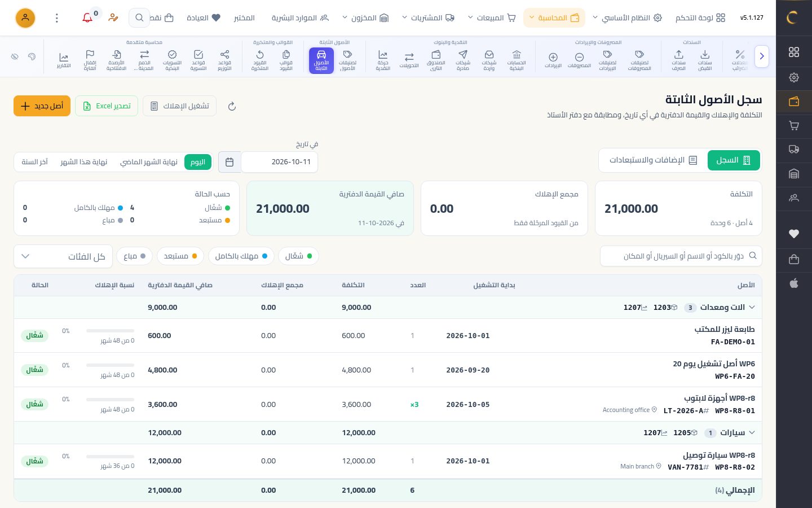This screenshot has height=508, width=812.
Task: Open the النظام الأساسي menu dropdown
Action: tap(626, 18)
